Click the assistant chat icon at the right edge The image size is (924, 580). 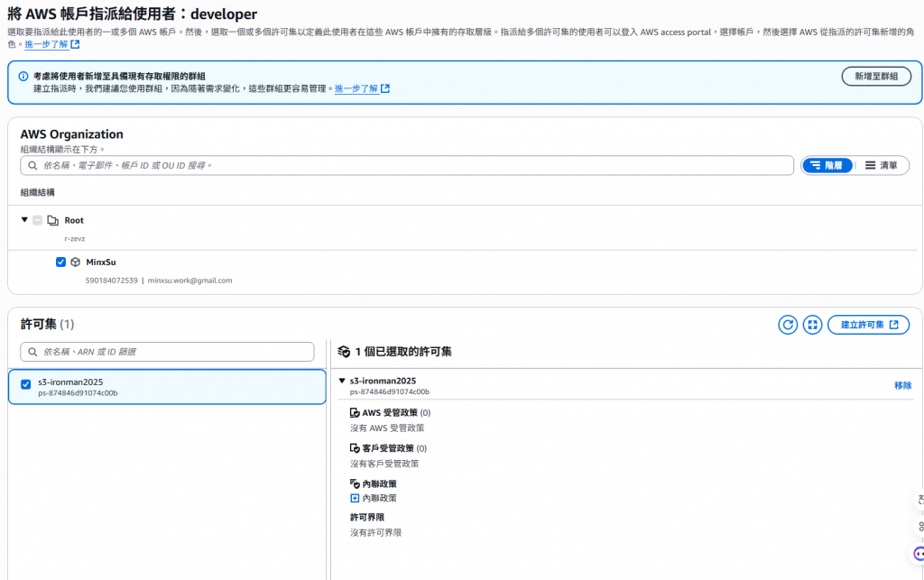click(918, 553)
